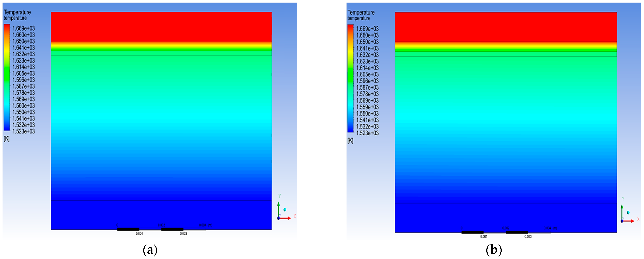Click the temperature legend color bar in panel (b)

tap(350, 78)
